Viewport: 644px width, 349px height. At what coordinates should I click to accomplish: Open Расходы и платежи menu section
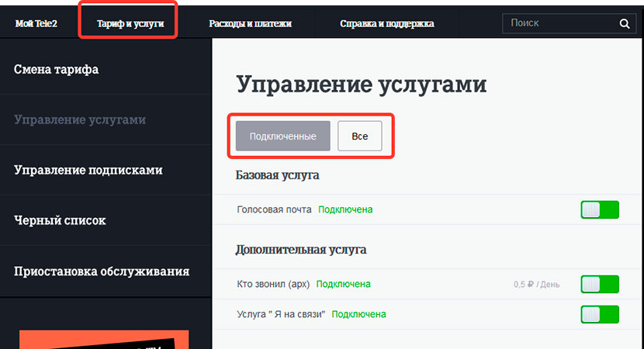click(250, 24)
